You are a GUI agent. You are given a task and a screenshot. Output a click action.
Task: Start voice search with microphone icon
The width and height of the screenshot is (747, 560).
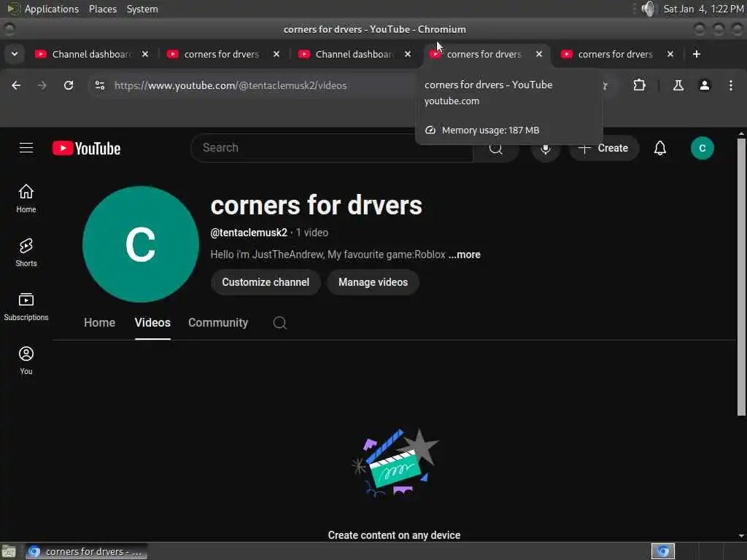pyautogui.click(x=546, y=148)
